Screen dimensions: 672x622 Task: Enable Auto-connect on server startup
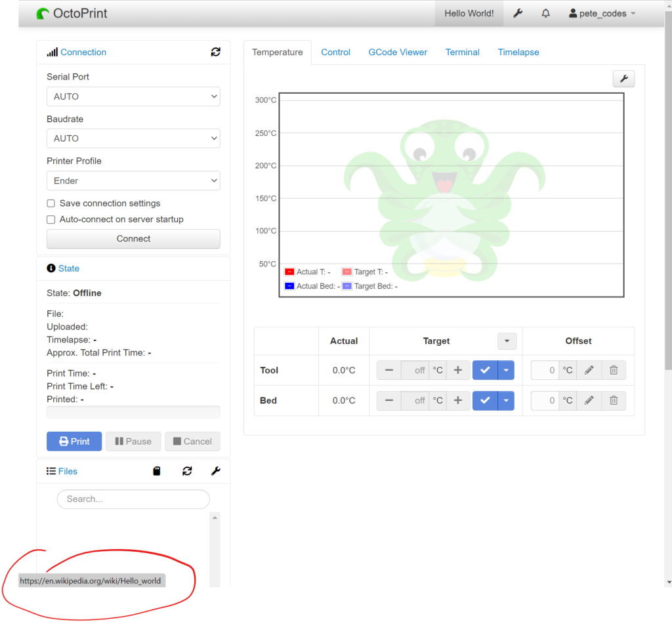tap(51, 219)
